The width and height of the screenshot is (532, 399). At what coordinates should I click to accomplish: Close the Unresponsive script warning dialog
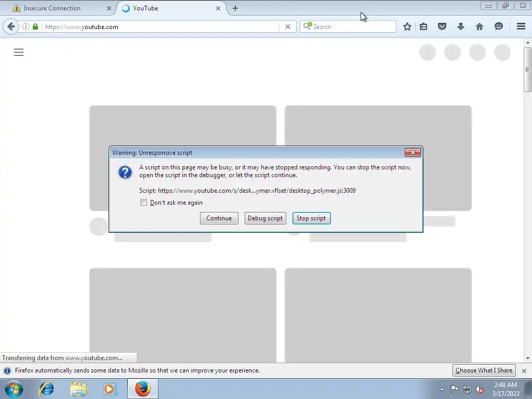click(x=413, y=153)
